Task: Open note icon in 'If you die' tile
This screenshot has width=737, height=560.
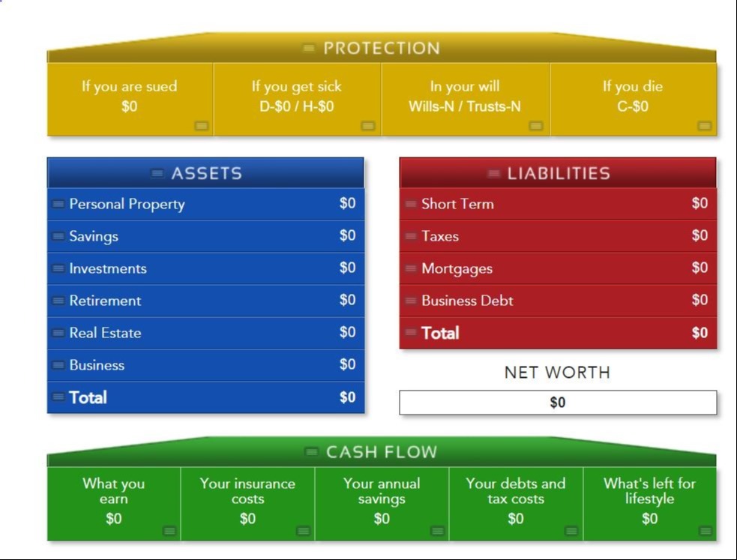Action: [704, 125]
